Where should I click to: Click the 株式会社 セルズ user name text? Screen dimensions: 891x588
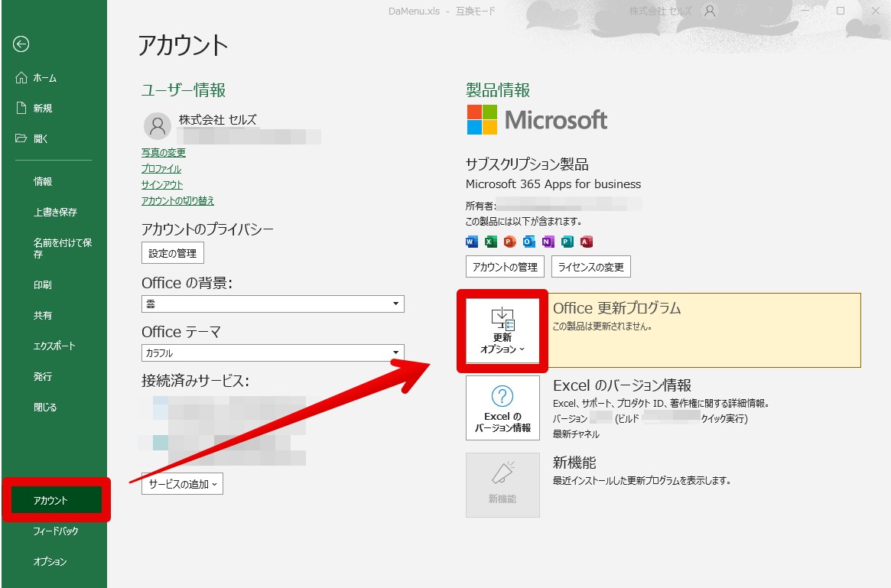pos(218,120)
